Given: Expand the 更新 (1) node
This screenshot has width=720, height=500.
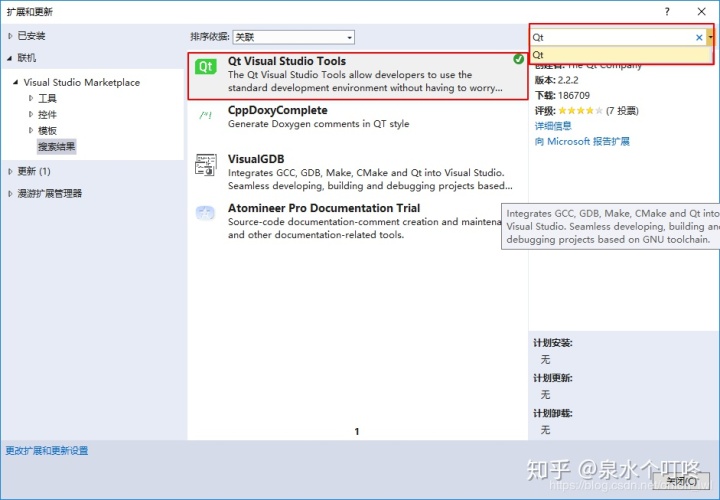Looking at the screenshot, I should [x=10, y=171].
